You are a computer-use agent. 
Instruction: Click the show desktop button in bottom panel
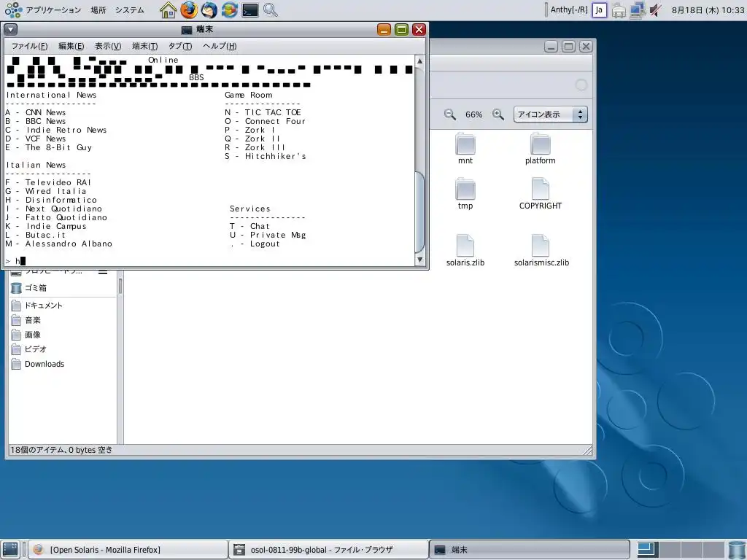(x=10, y=550)
